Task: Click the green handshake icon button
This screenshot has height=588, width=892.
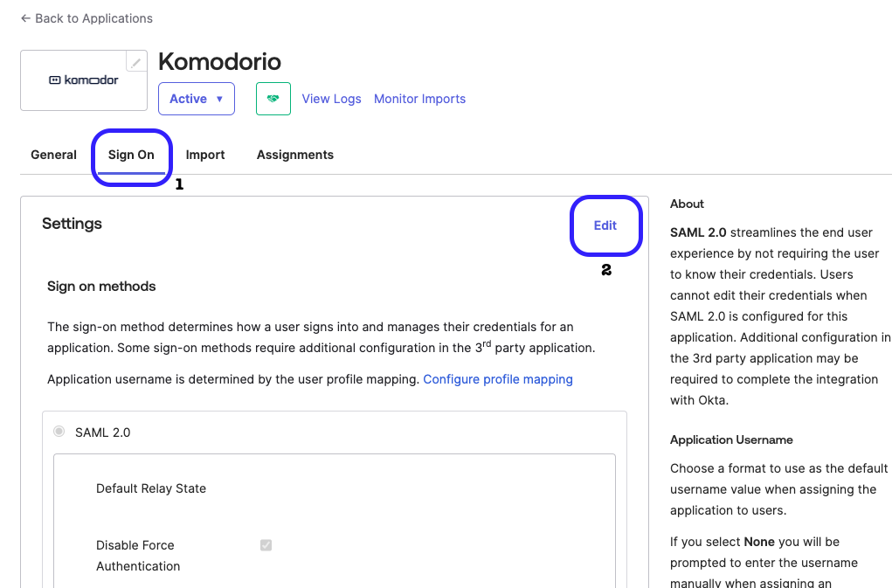Action: click(273, 99)
